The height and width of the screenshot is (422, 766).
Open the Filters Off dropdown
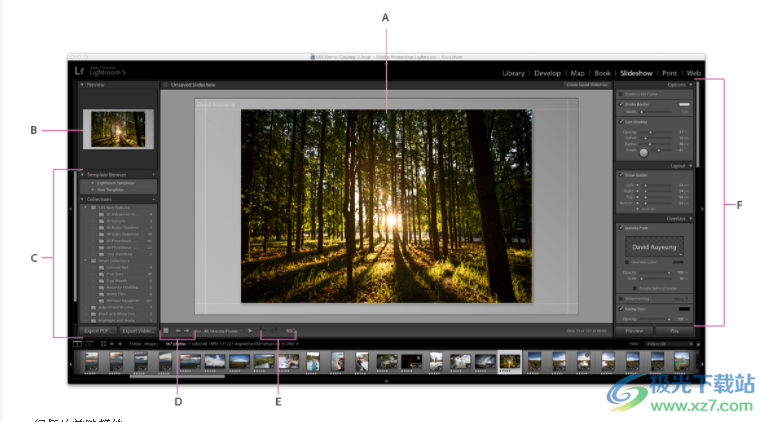tap(670, 344)
